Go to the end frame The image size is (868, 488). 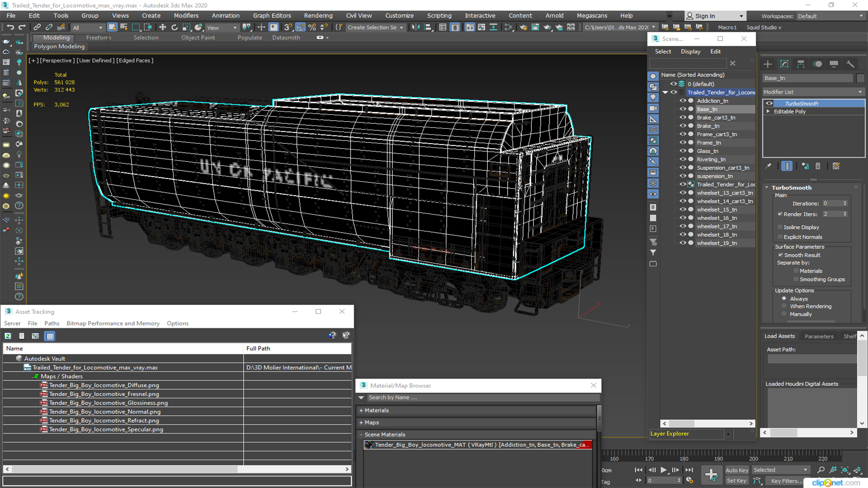pos(689,470)
